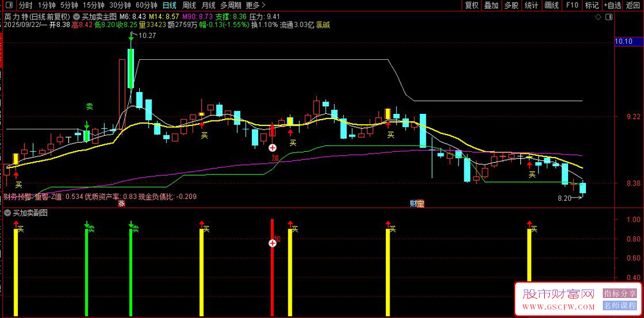644x318 pixels.
Task: Select the 月线 monthly tab
Action: coord(209,5)
